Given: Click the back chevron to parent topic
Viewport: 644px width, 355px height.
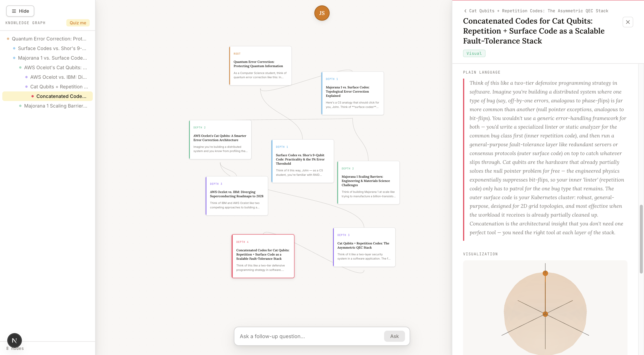Looking at the screenshot, I should tap(465, 11).
